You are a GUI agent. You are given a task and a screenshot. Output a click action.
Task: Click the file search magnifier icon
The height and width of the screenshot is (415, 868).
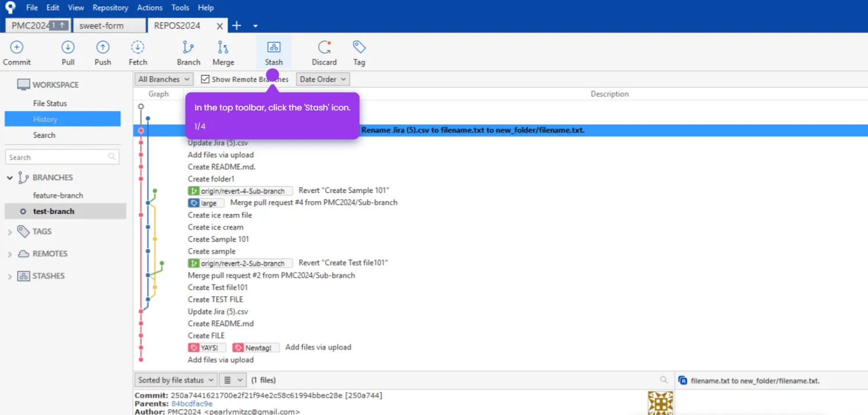coord(664,380)
